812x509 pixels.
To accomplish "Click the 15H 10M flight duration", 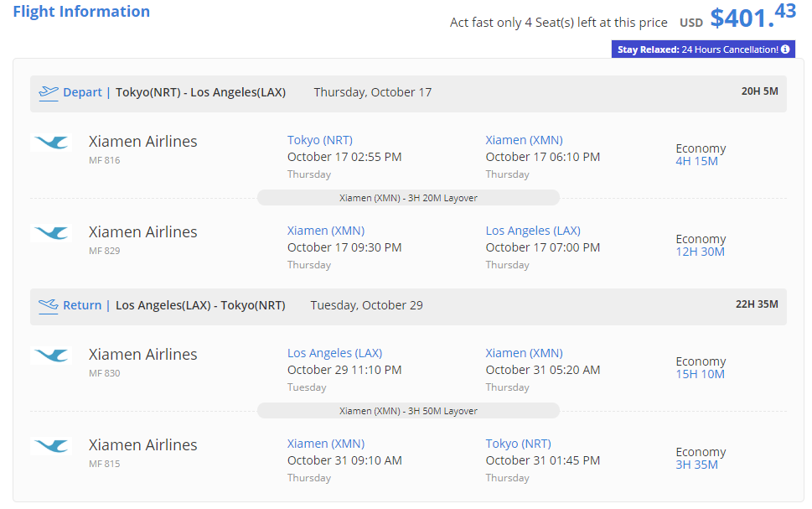I will point(700,374).
